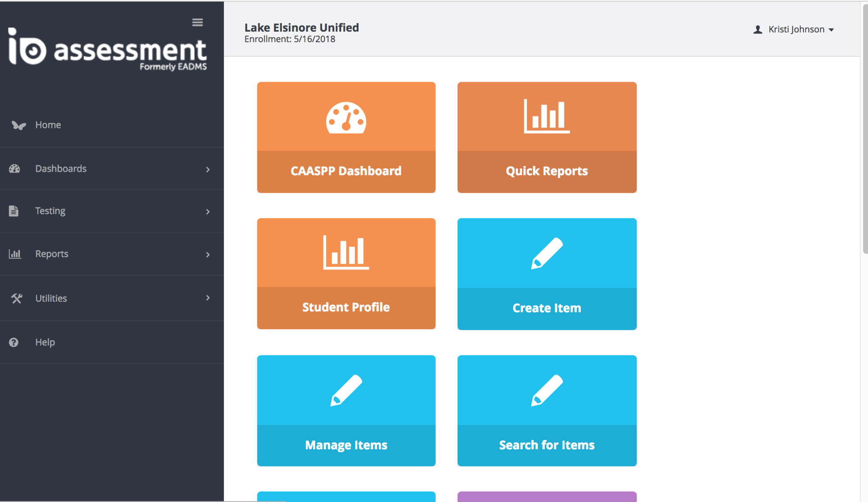The height and width of the screenshot is (502, 868).
Task: Click the pencil icon on Search for Items tile
Action: (x=547, y=390)
